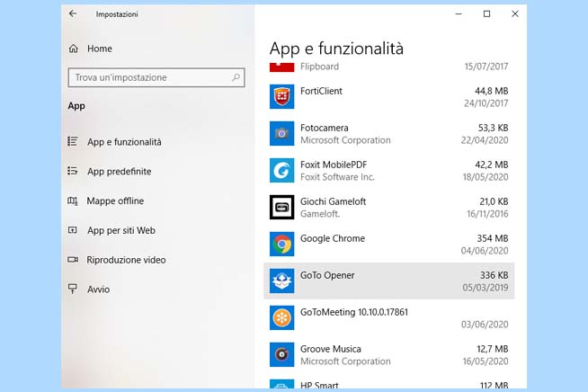Click the back arrow in Impostazioni
The height and width of the screenshot is (392, 588).
pyautogui.click(x=73, y=13)
